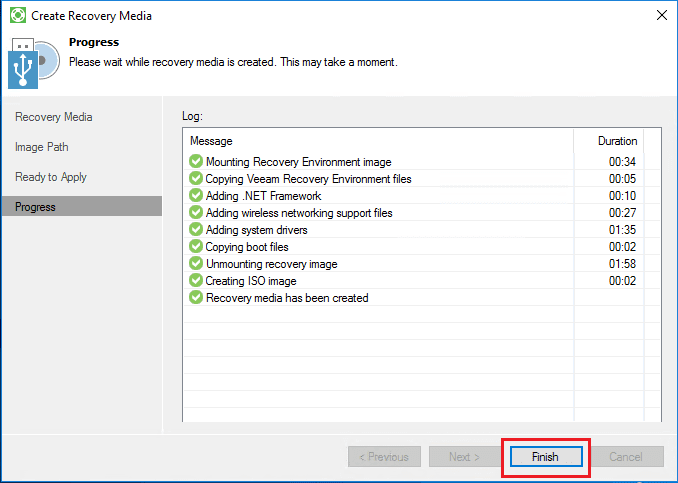Close the Create Recovery Media window
The width and height of the screenshot is (678, 483).
point(662,16)
